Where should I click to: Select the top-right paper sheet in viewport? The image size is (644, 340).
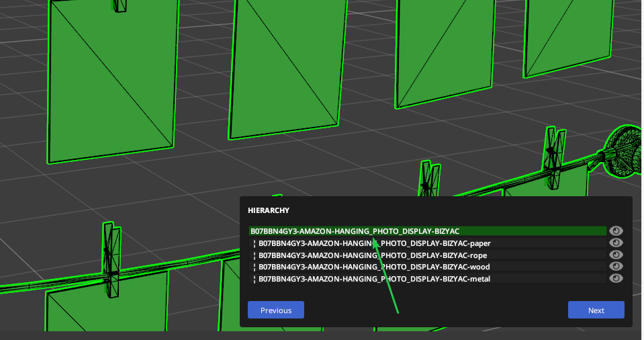(569, 37)
